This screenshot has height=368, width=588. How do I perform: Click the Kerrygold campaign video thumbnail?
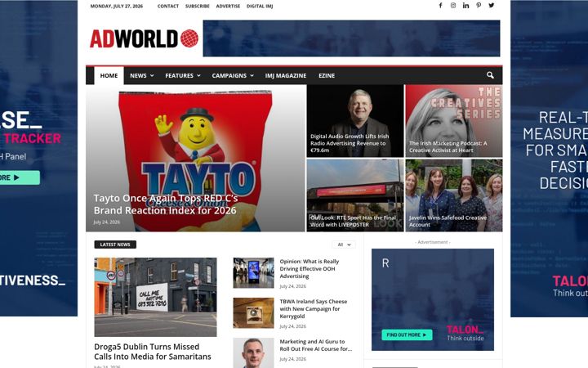253,312
